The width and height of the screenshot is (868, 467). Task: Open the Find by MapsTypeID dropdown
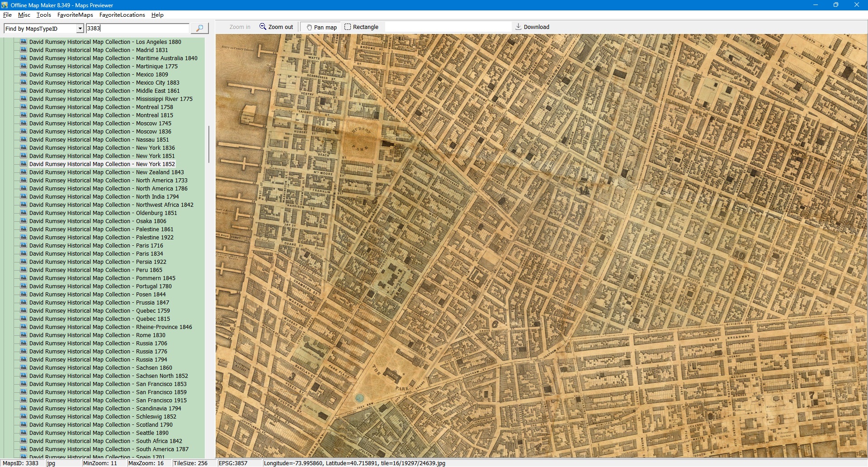coord(80,29)
